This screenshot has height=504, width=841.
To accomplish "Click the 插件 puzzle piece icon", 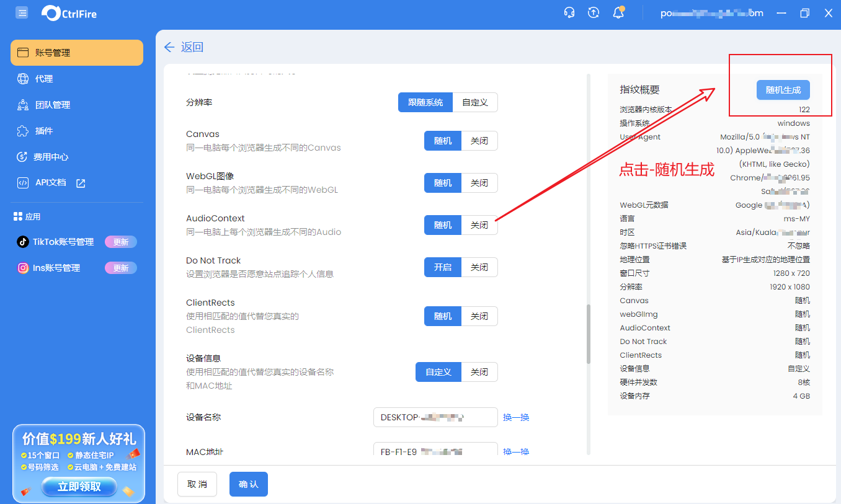I will (23, 131).
